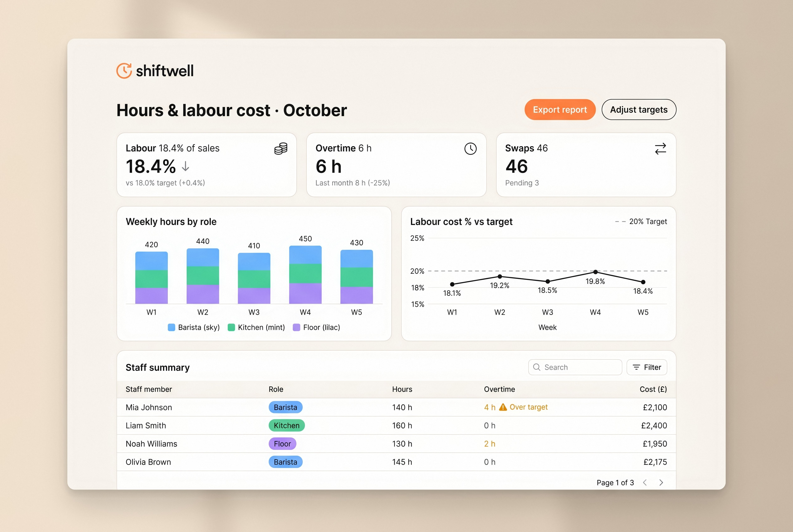This screenshot has height=532, width=793.
Task: Open the Filter options for staff summary
Action: (x=647, y=367)
